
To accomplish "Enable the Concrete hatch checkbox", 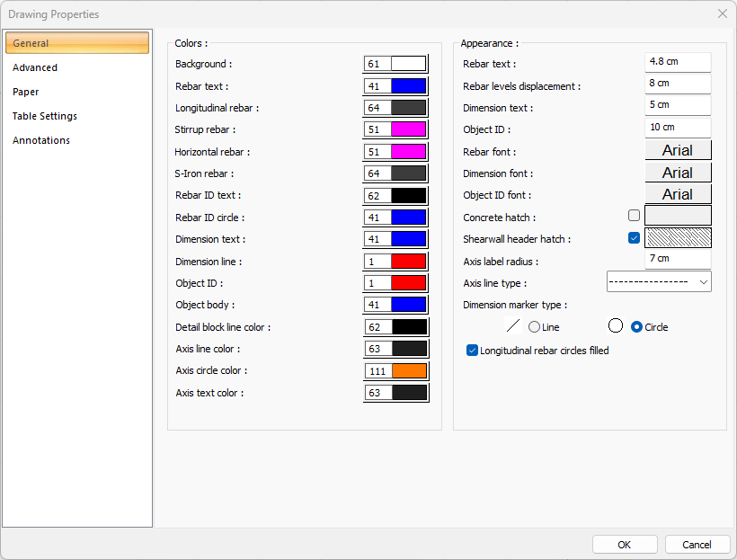I will tap(634, 216).
